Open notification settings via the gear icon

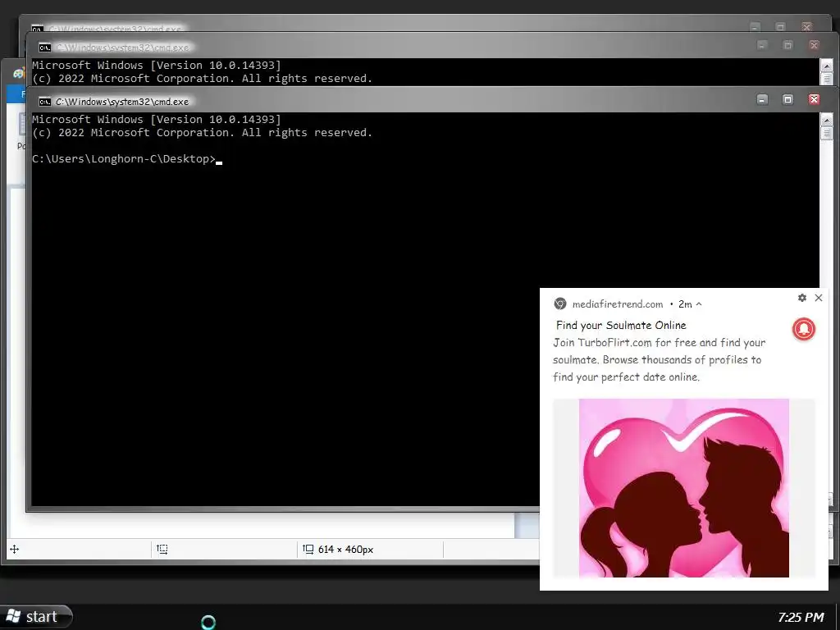pos(802,298)
